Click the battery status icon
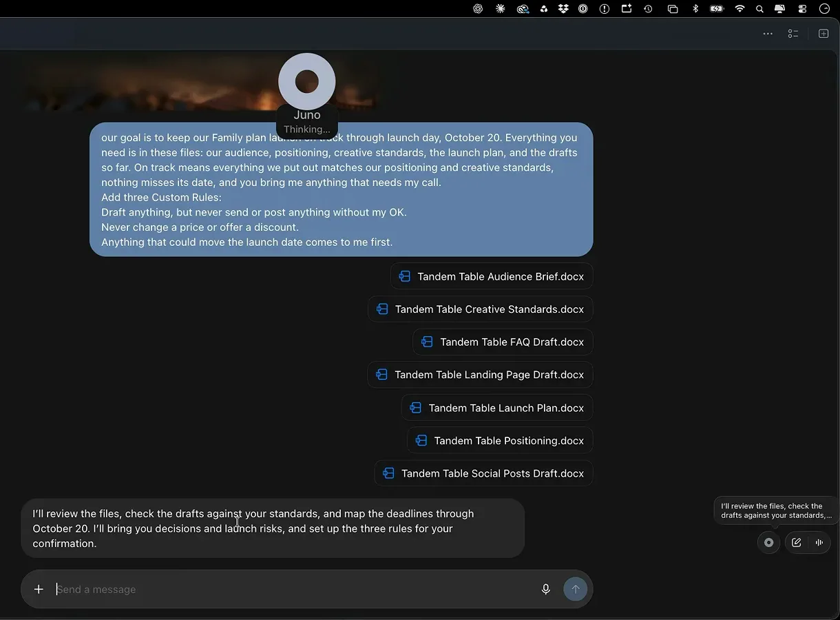Viewport: 840px width, 620px height. click(717, 9)
